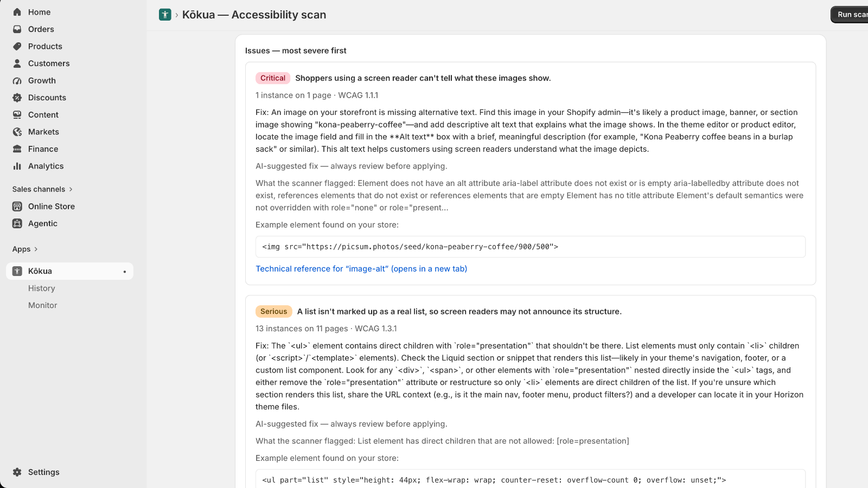Open the image-alt technical reference link

tap(361, 269)
